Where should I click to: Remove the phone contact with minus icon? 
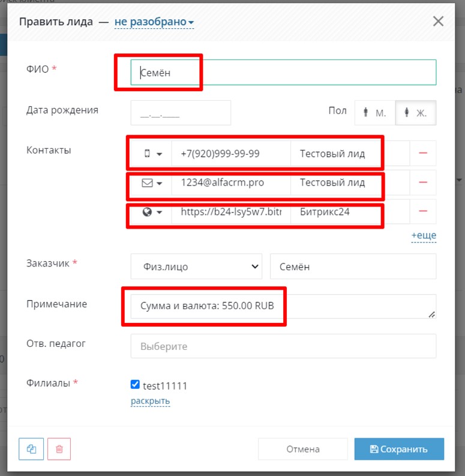click(423, 153)
